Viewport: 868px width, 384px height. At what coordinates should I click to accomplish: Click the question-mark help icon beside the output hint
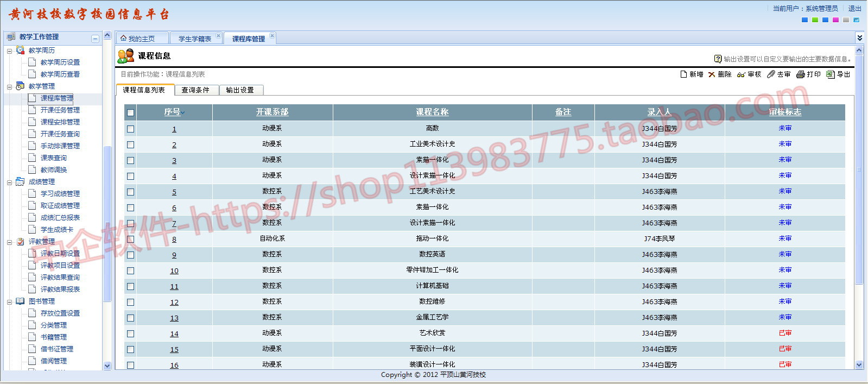click(x=718, y=59)
